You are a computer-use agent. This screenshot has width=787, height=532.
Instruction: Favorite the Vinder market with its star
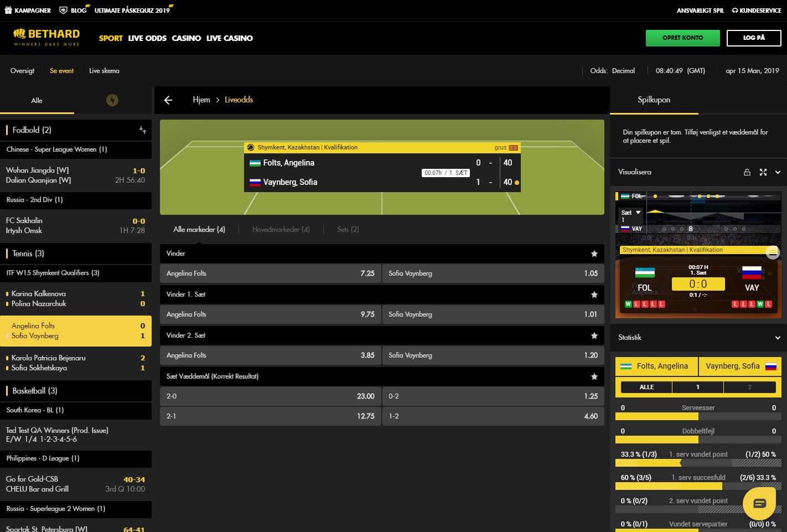tap(594, 253)
